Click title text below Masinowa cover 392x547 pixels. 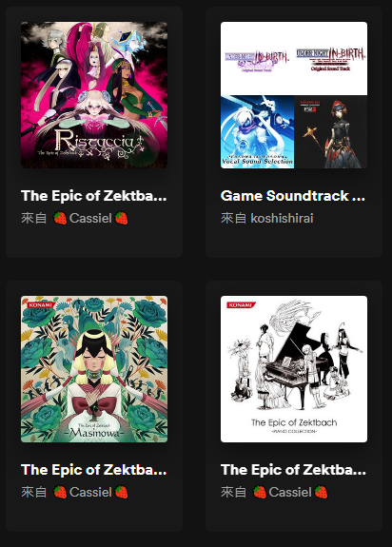click(94, 470)
